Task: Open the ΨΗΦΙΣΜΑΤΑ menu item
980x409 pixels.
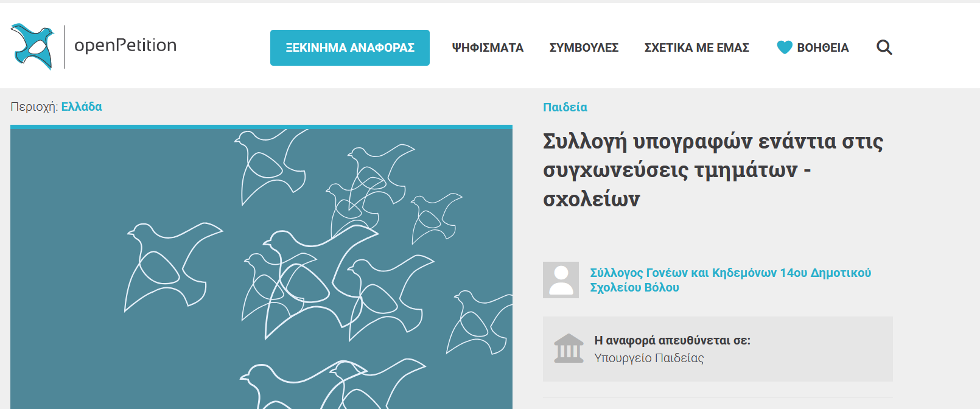Action: (x=488, y=47)
